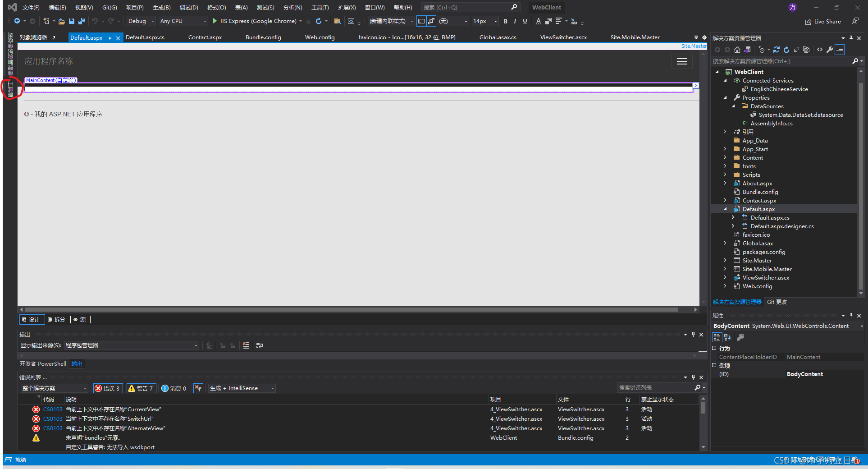Click the text alignment icon
Screen dimensions: 868x469
pyautogui.click(x=558, y=21)
